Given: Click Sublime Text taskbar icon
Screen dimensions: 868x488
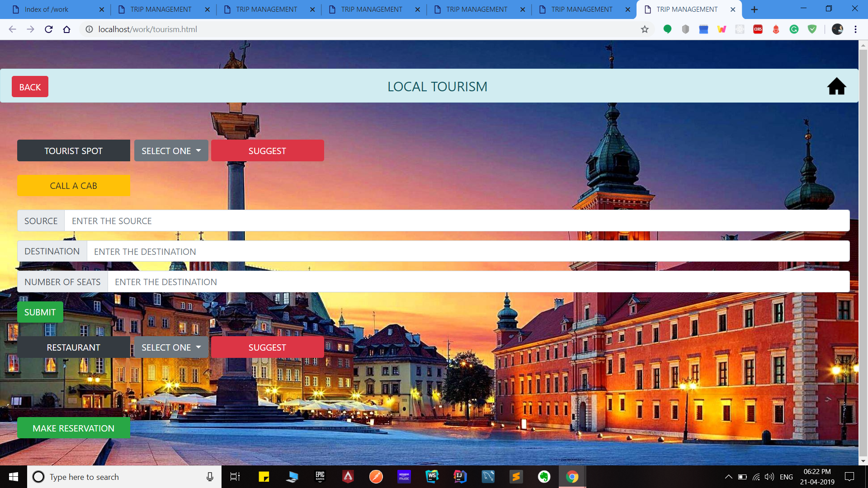Looking at the screenshot, I should [516, 477].
